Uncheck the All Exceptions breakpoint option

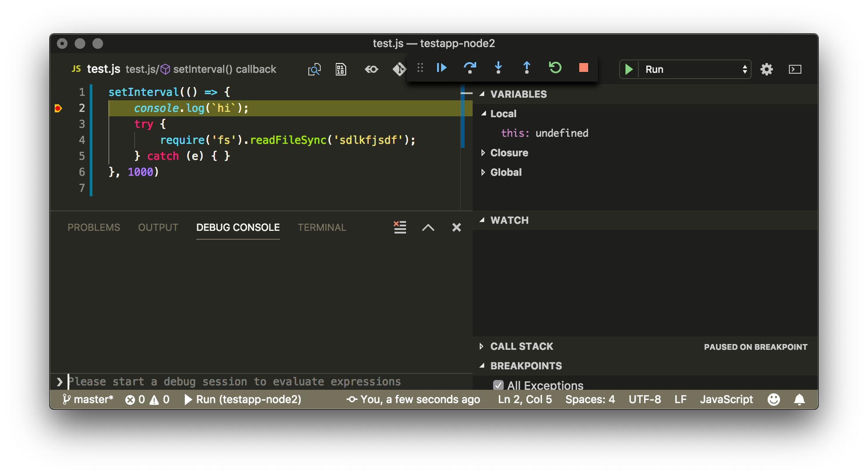[x=498, y=385]
